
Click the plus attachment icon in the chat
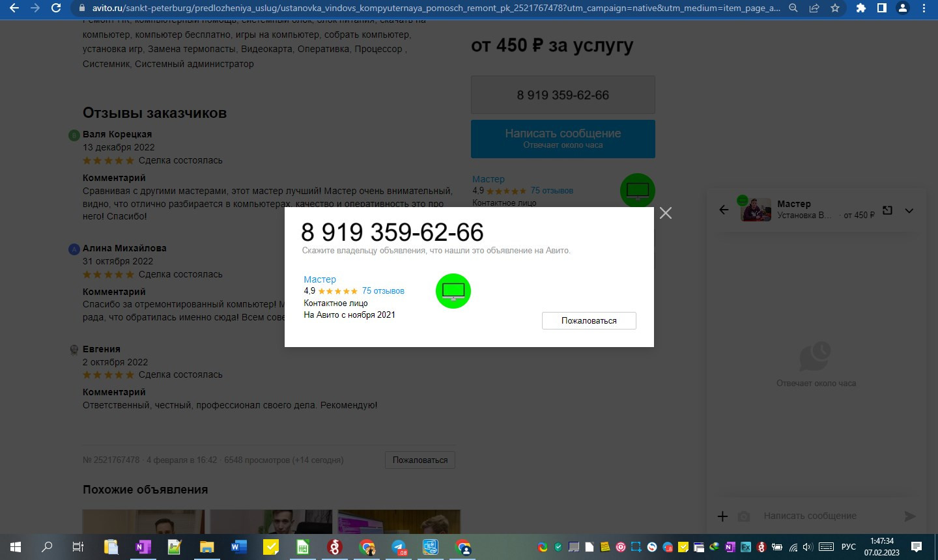(x=722, y=516)
